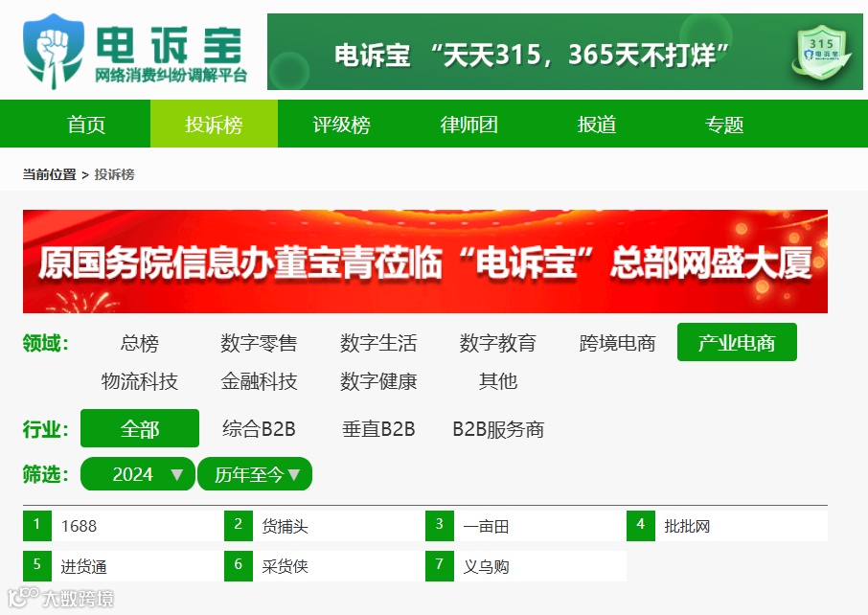Click the 电诉宝 shield fist logo
This screenshot has height=615, width=868.
pos(53,51)
